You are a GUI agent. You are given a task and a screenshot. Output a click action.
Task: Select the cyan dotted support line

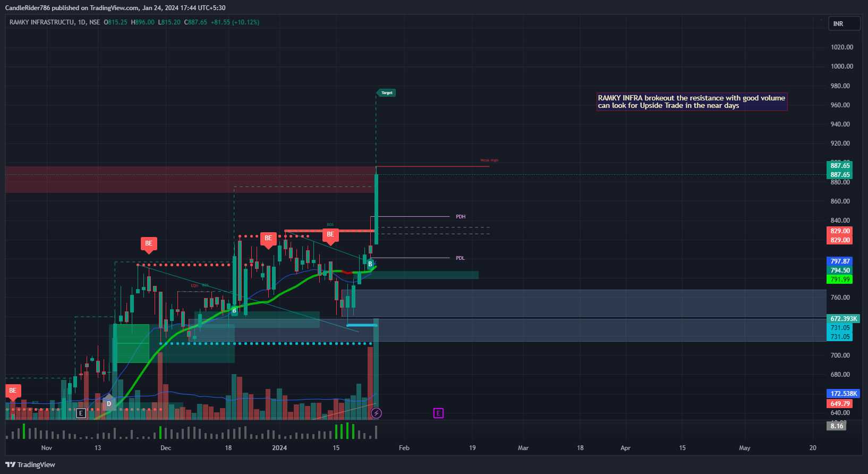pyautogui.click(x=266, y=344)
